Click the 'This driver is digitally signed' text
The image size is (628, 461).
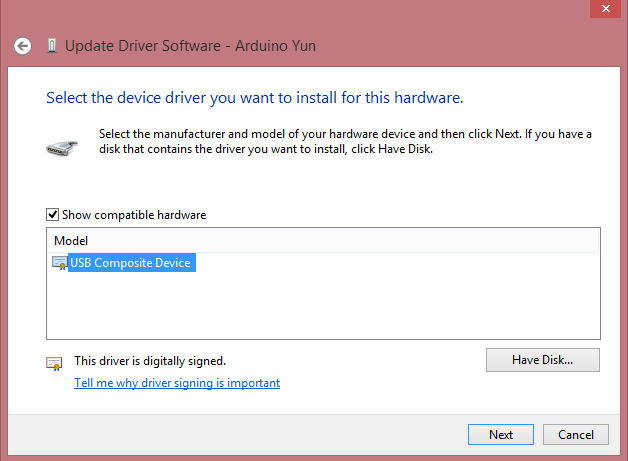coord(150,360)
